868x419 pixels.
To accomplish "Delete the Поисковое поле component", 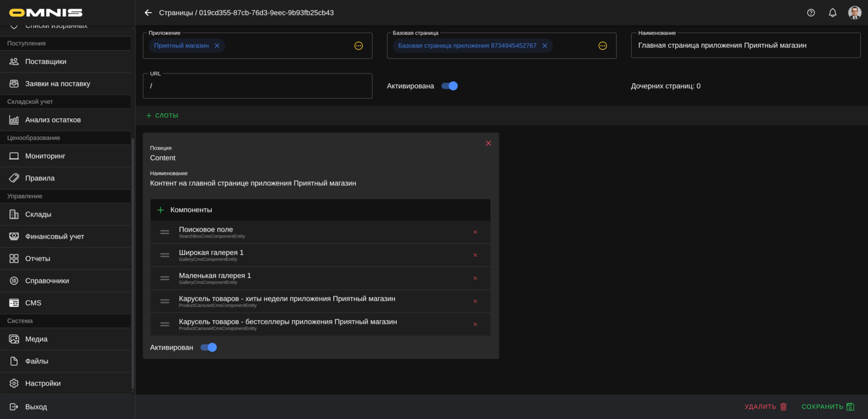I will (x=475, y=232).
